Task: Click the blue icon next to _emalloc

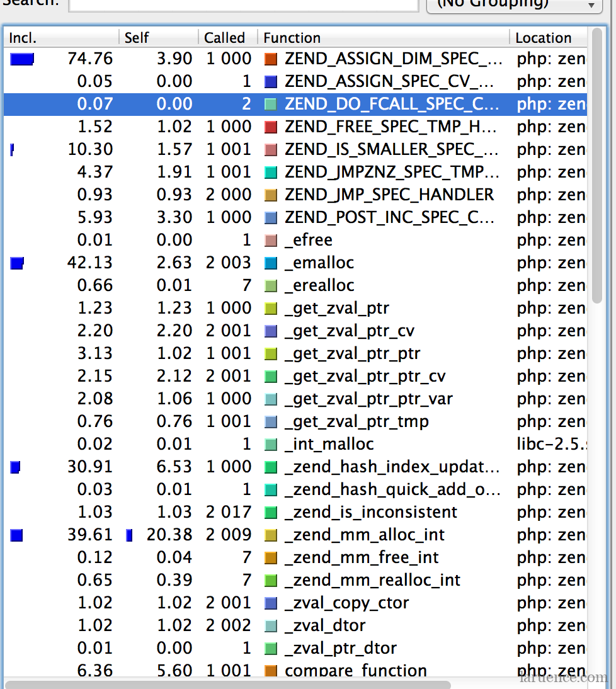Action: [x=270, y=263]
